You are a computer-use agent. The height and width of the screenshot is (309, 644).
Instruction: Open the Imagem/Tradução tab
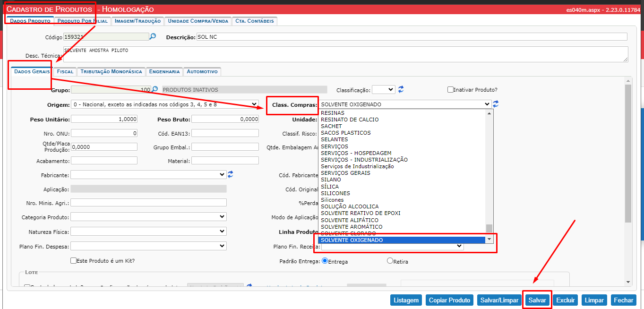click(138, 21)
